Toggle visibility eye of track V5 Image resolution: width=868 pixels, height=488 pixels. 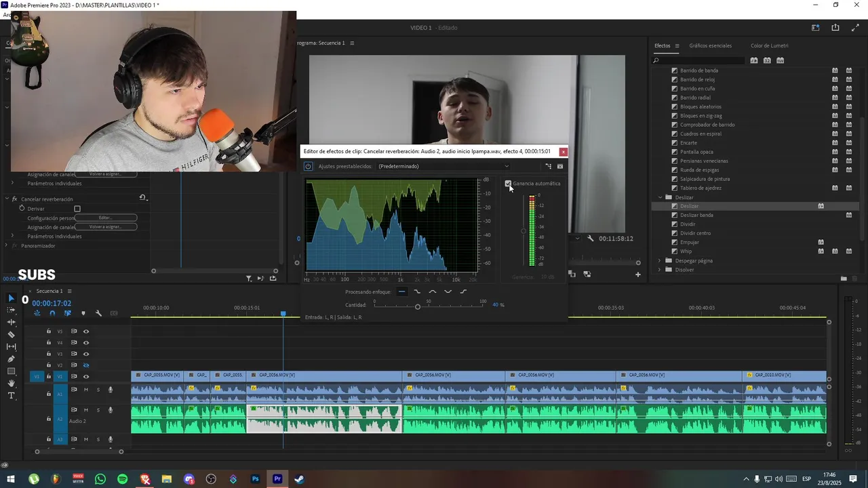(86, 331)
